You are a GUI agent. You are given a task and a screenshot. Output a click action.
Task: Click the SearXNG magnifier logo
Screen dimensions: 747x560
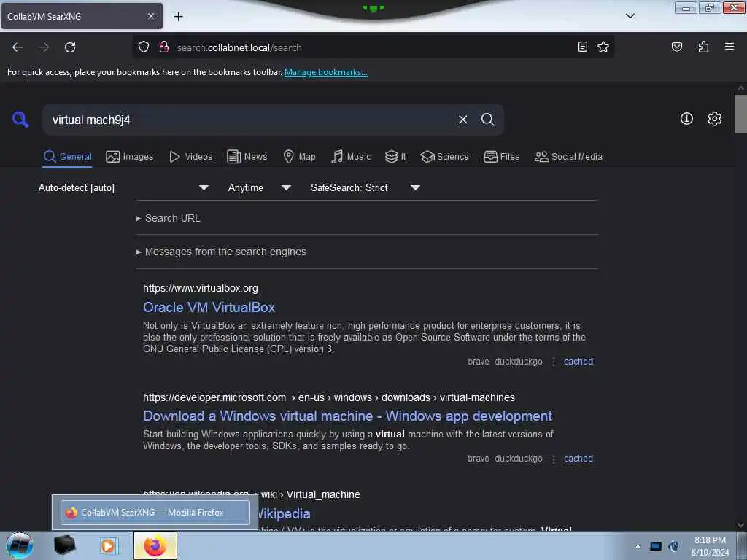20,119
